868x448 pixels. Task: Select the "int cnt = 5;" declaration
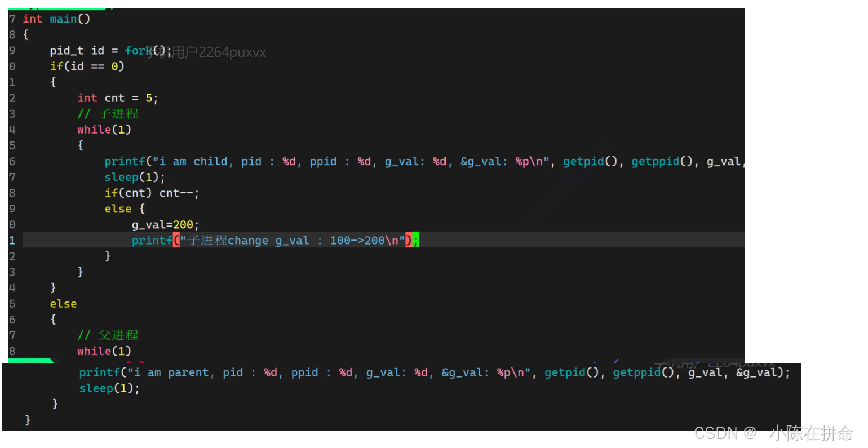[117, 99]
